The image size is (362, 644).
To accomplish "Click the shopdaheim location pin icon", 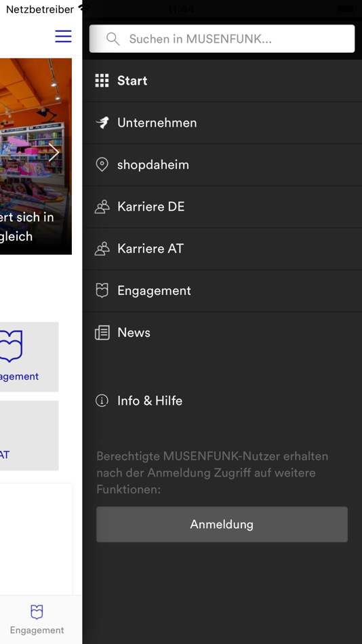I will [x=102, y=164].
